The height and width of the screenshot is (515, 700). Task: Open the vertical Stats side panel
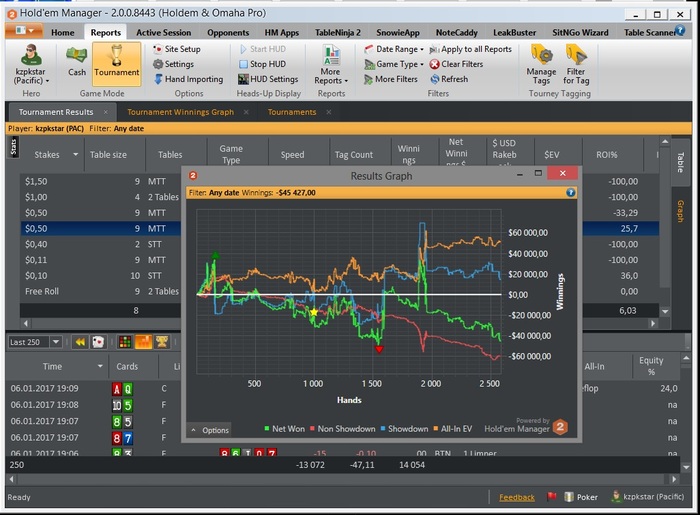pos(13,147)
